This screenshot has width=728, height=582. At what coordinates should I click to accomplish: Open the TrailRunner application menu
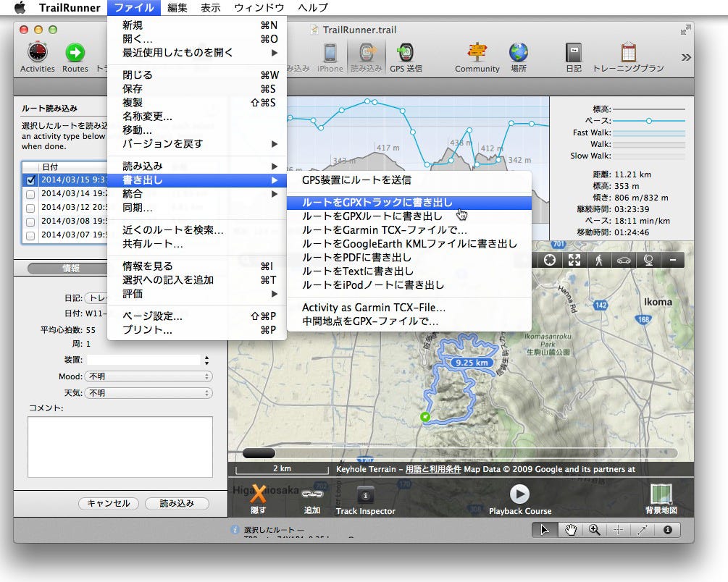[70, 7]
